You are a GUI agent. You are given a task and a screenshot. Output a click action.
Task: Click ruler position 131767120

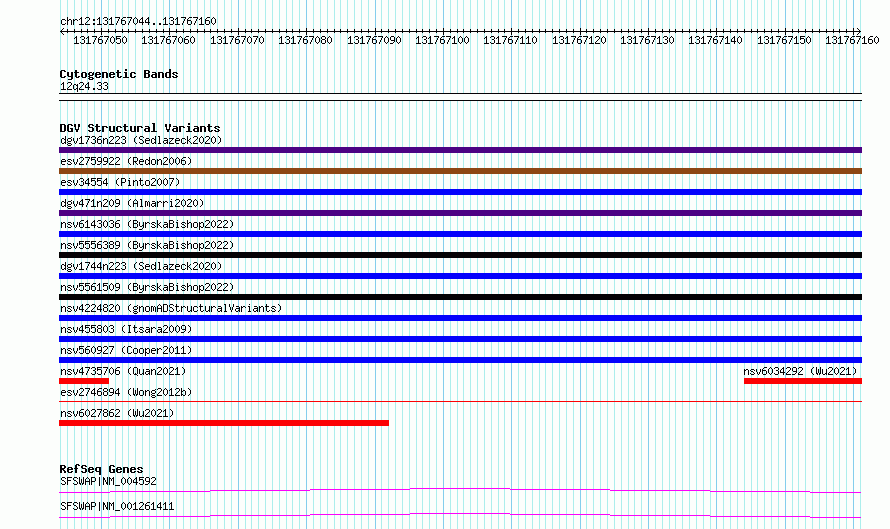579,40
